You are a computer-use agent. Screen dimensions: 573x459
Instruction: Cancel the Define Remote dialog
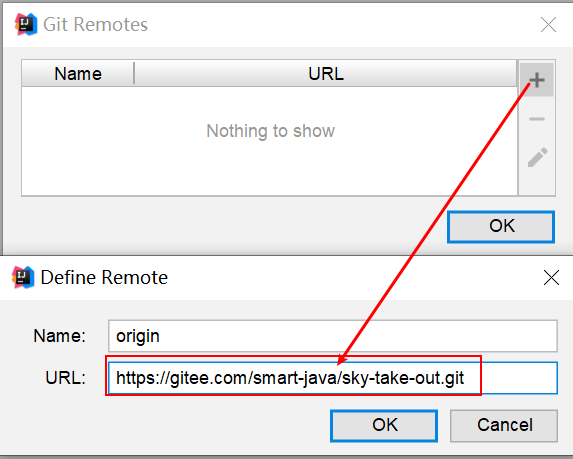tap(504, 426)
